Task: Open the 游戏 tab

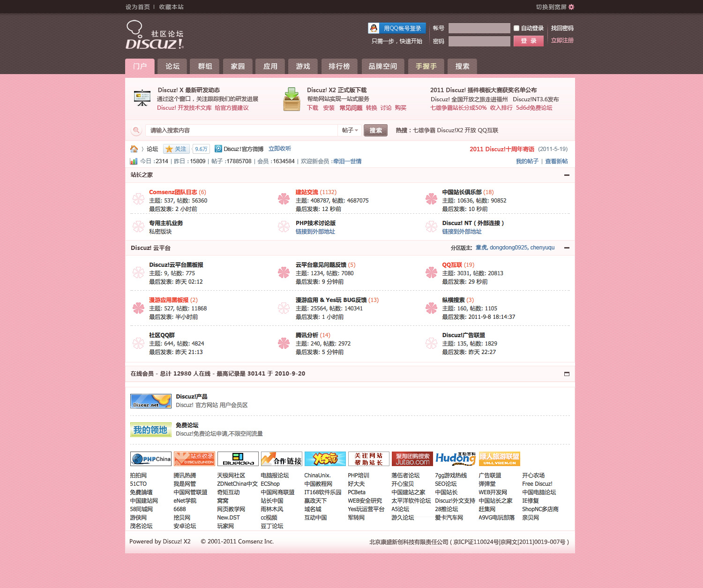Action: point(303,66)
